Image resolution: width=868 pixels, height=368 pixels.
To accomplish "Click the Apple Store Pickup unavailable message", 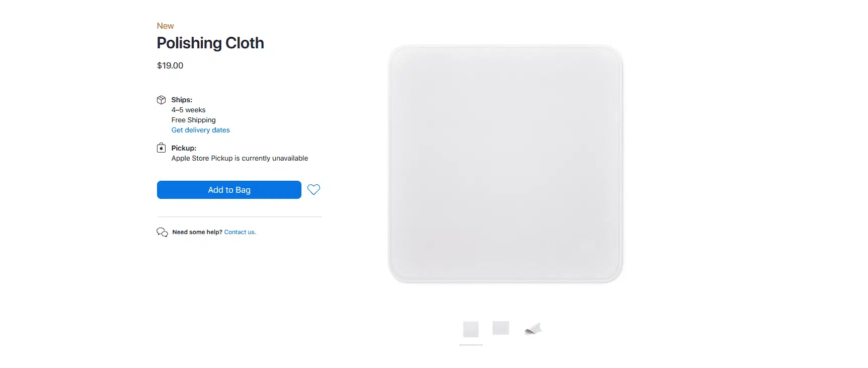I will pos(240,158).
